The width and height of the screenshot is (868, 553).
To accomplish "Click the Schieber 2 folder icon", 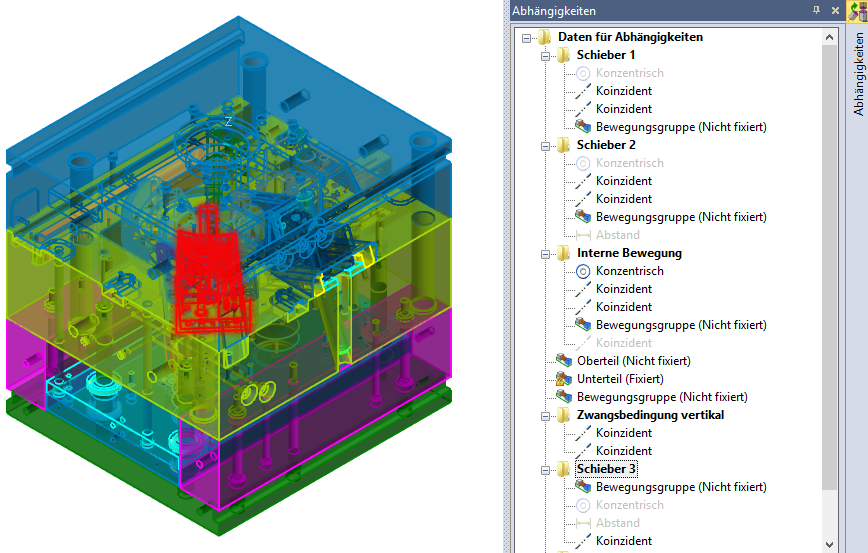I will pyautogui.click(x=564, y=145).
